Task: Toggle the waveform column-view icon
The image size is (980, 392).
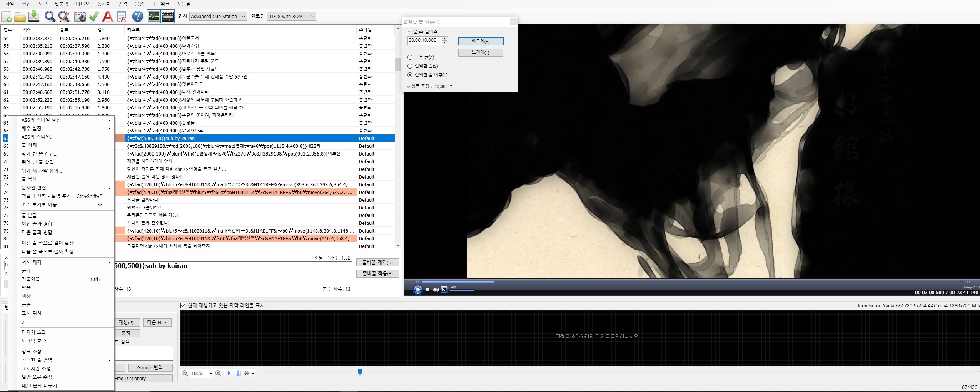Action: (238, 373)
